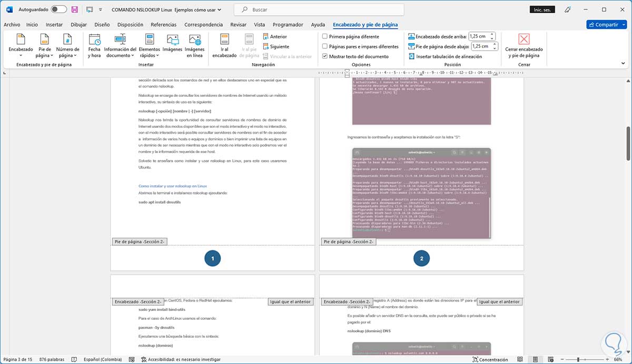Click the Cómo instalar y usar nslookup heading
Image resolution: width=632 pixels, height=364 pixels.
173,186
